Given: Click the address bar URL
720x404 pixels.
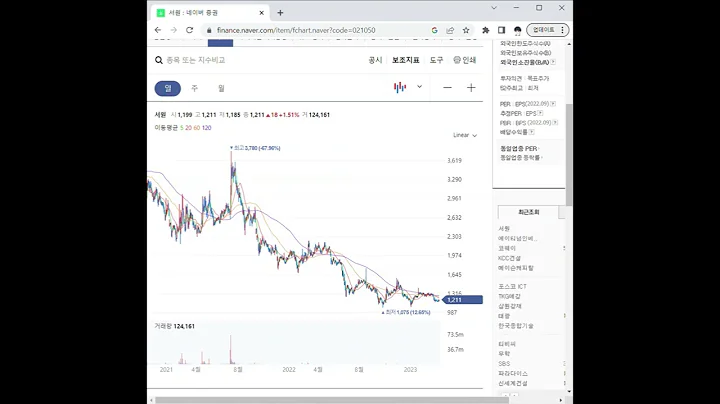Looking at the screenshot, I should (296, 30).
